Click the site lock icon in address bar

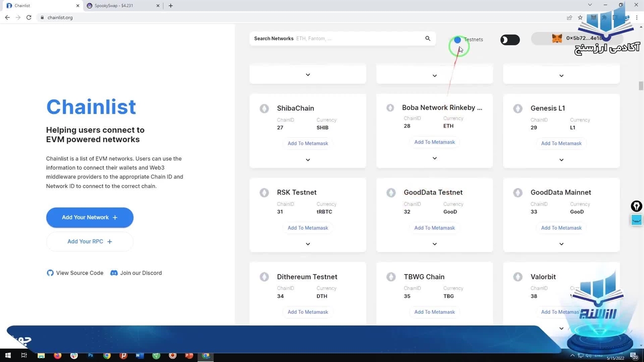pyautogui.click(x=42, y=18)
